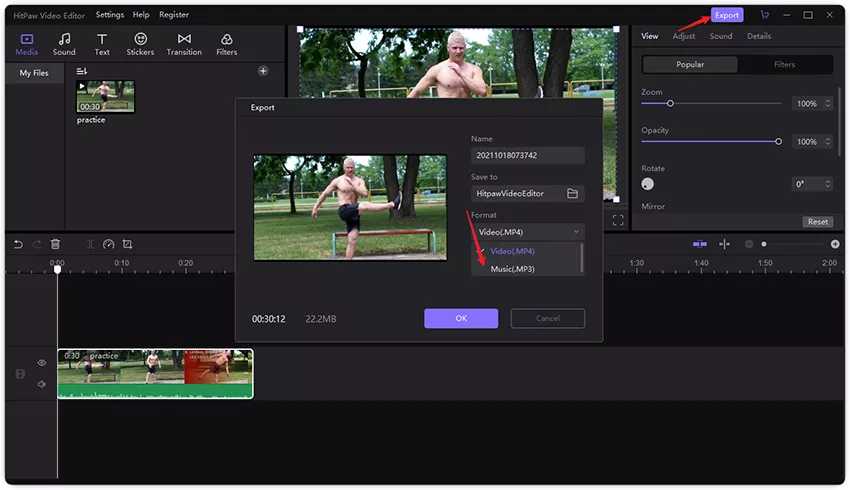Click the Reset button in View panel
850x490 pixels.
(x=818, y=222)
